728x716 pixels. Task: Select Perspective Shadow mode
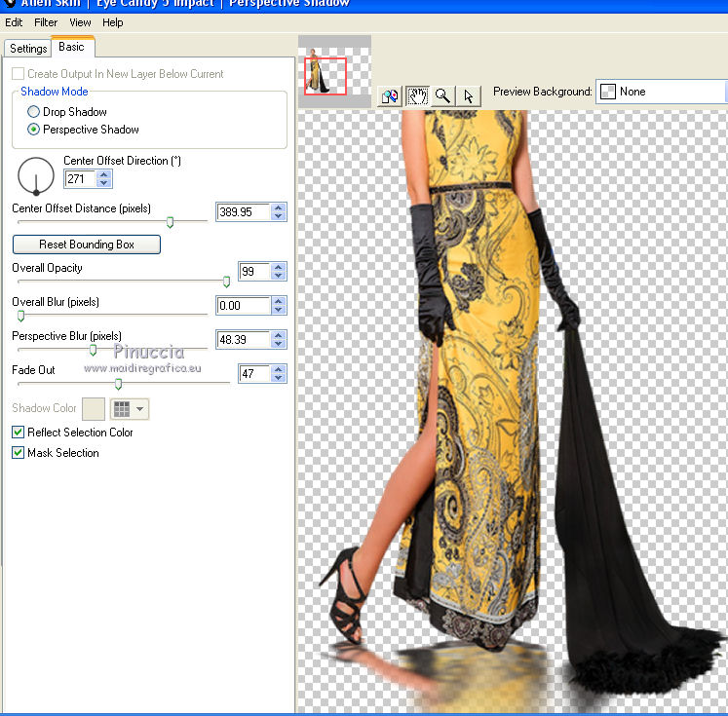(x=33, y=130)
